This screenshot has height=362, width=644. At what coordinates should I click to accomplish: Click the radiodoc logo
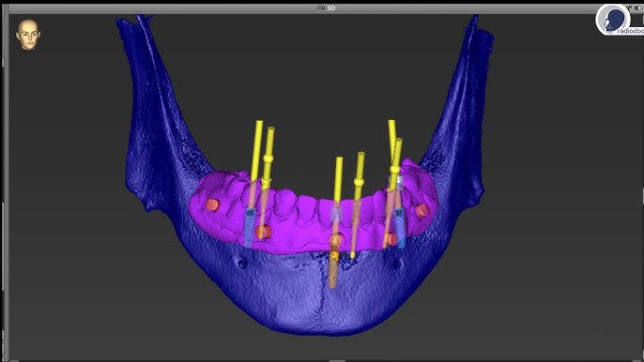(619, 20)
